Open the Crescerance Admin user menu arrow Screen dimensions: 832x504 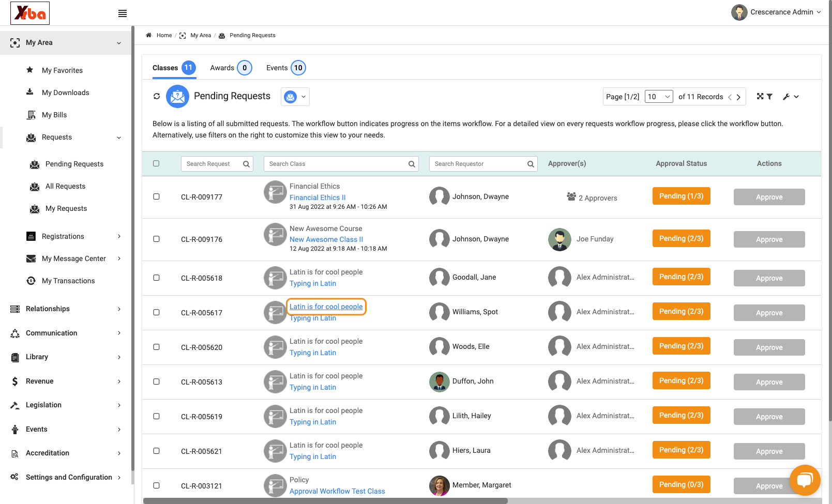pos(819,12)
